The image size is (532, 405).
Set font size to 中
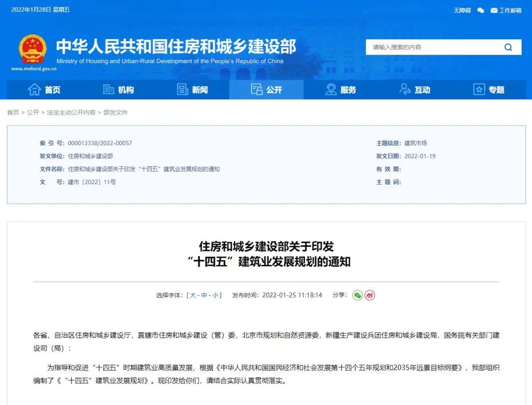click(x=204, y=295)
